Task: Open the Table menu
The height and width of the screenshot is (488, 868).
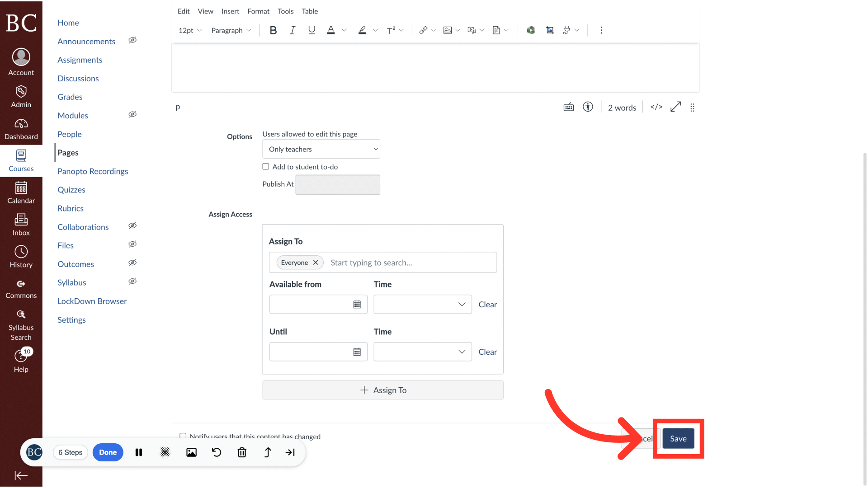Action: (x=310, y=11)
